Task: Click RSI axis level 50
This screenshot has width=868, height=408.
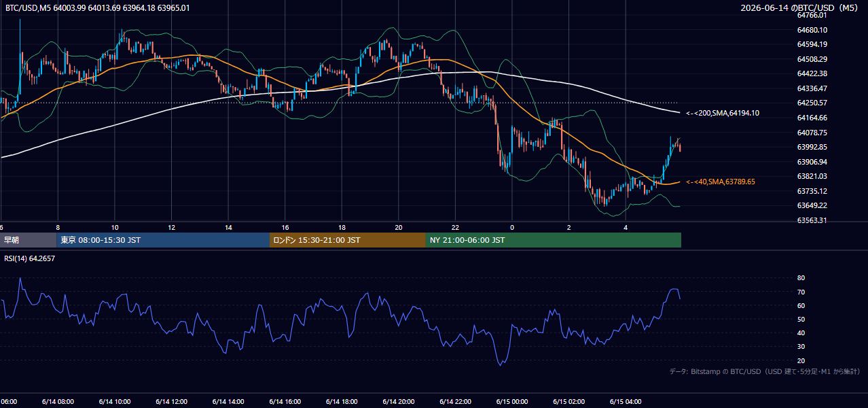Action: click(x=801, y=319)
